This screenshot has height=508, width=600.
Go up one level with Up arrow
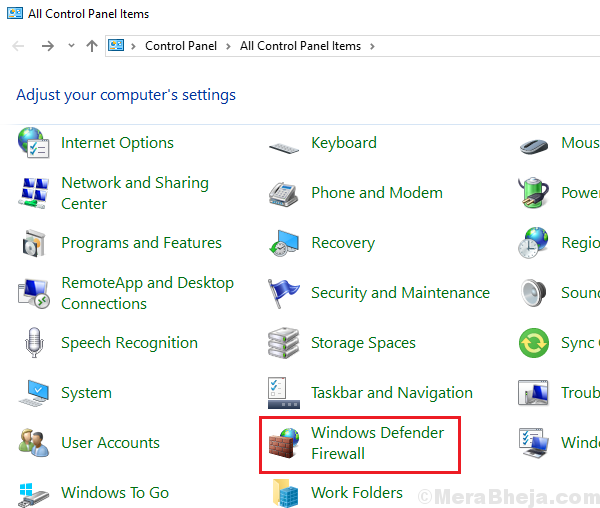pos(92,46)
